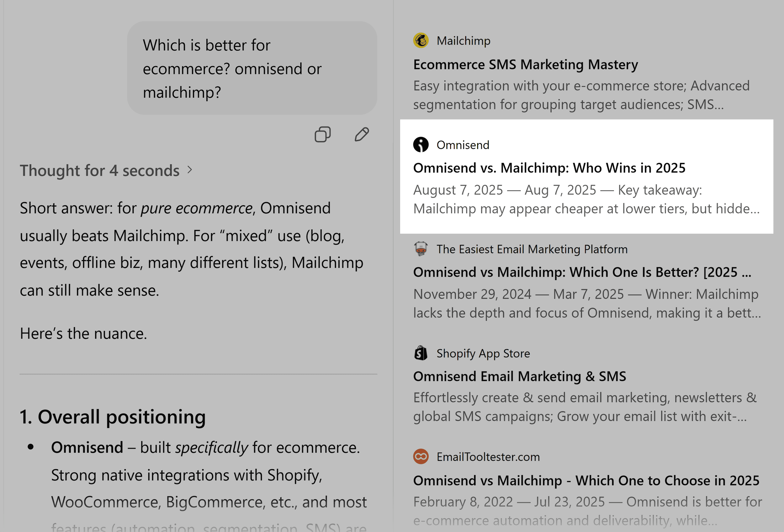Click the Omnisend source snippet dated August 7, 2025

point(586,199)
